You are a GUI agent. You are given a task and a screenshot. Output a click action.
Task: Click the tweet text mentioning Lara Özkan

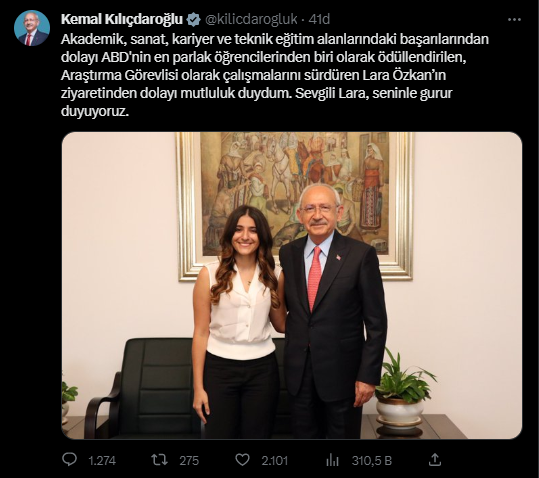coord(275,75)
